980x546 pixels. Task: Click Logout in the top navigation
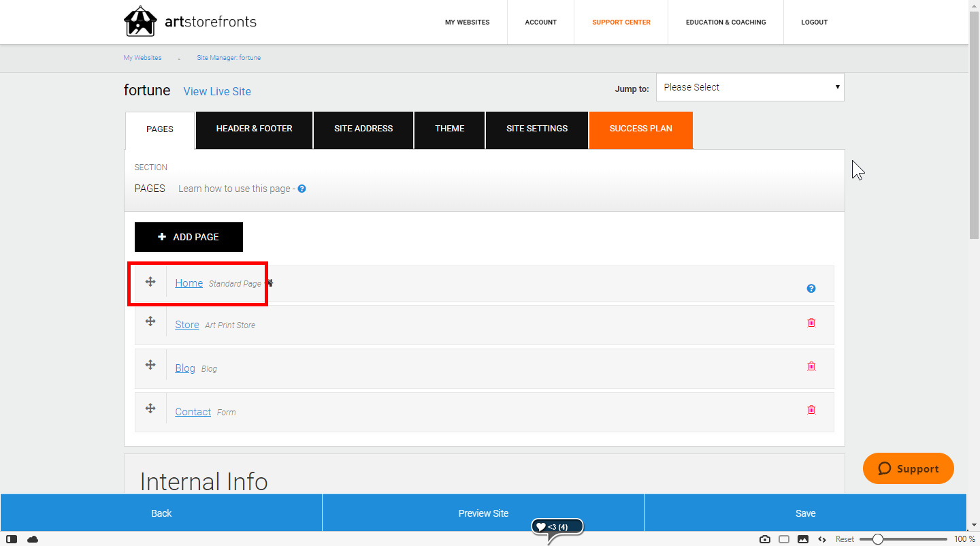[814, 22]
